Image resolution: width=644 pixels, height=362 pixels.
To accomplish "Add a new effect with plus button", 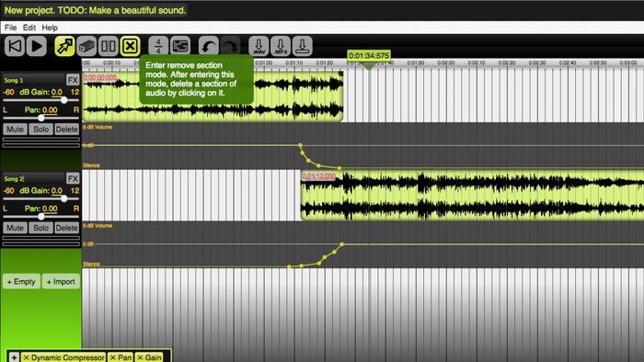I will coord(14,357).
